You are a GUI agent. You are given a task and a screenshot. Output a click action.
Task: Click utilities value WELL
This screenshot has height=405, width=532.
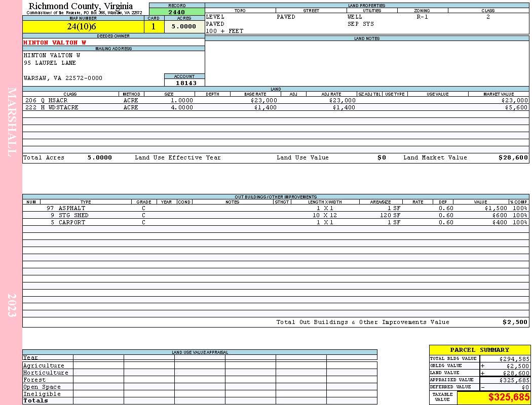click(355, 17)
